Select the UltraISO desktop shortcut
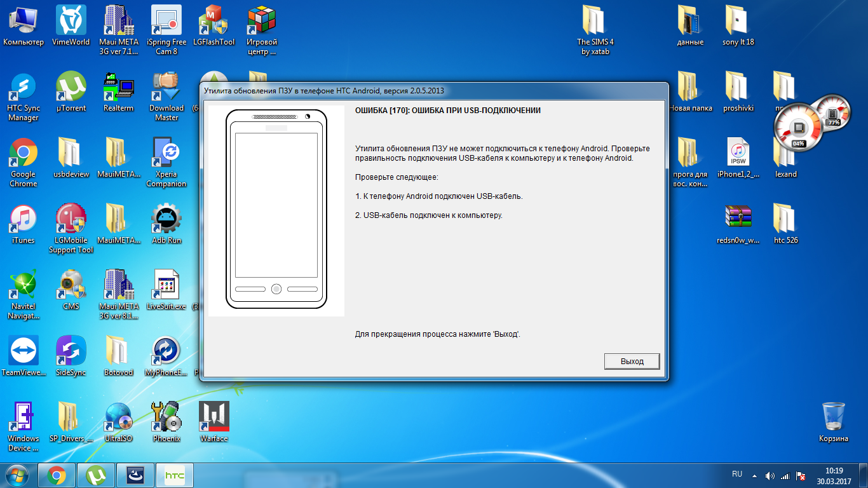 click(x=119, y=423)
